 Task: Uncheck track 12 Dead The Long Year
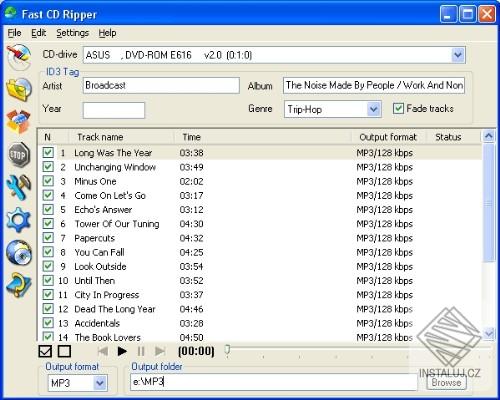(48, 309)
